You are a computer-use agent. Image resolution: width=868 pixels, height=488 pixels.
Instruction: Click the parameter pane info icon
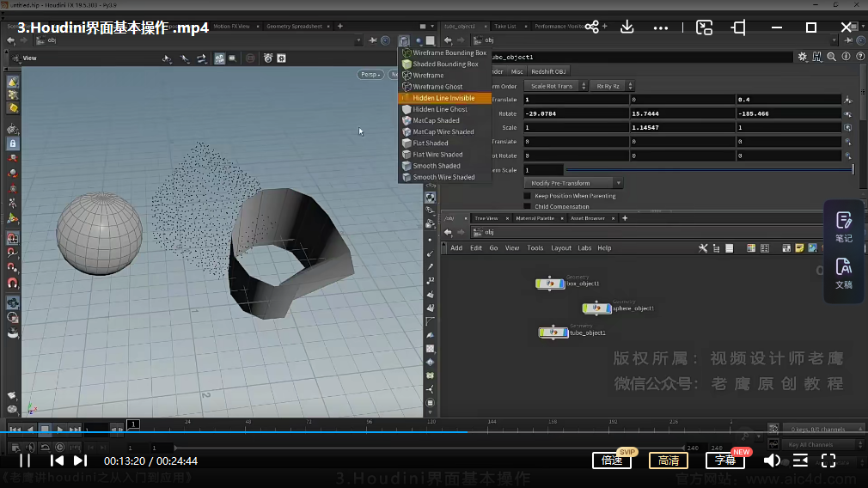tap(846, 57)
